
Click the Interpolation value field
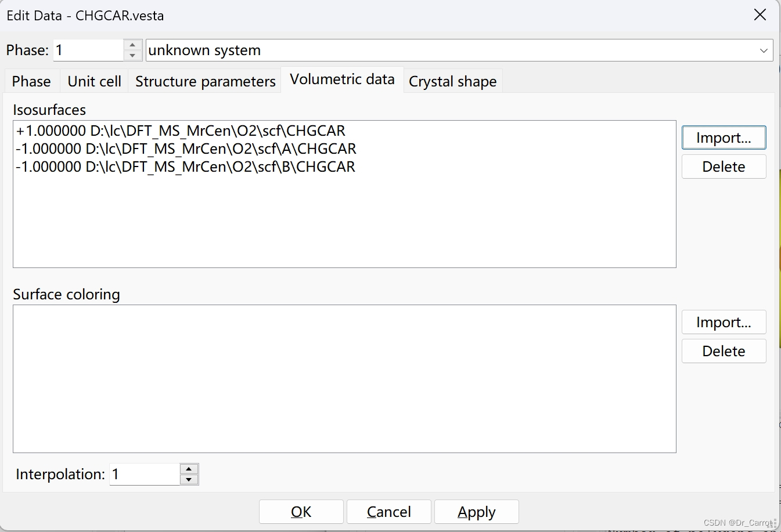pos(145,475)
